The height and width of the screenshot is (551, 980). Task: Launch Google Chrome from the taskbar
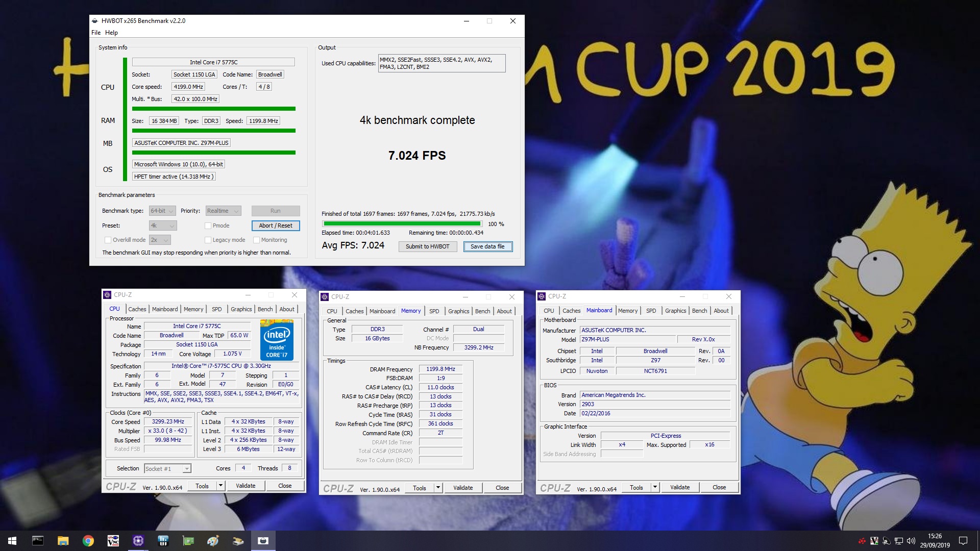click(x=88, y=541)
